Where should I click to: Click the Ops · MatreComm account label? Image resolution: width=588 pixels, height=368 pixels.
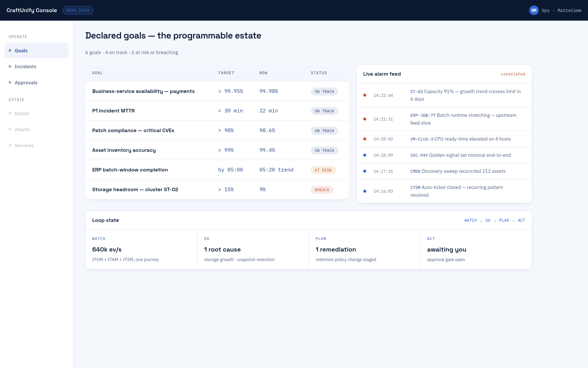click(561, 10)
